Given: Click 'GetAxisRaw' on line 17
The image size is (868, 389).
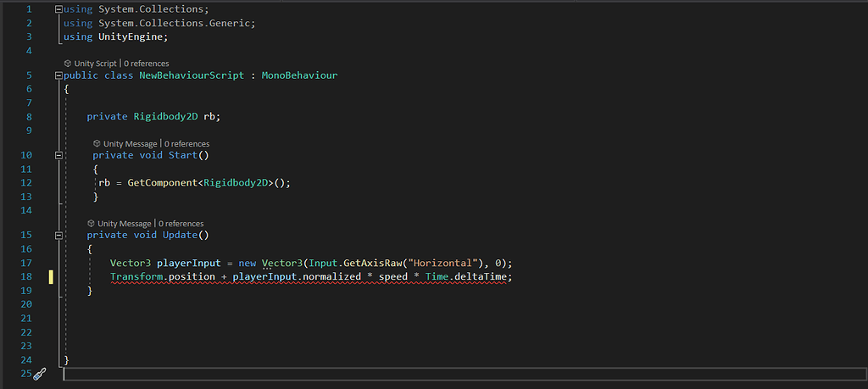Looking at the screenshot, I should (373, 263).
